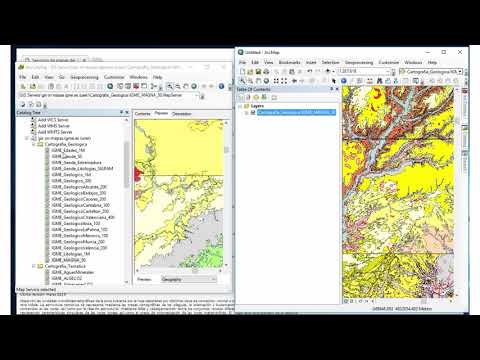The image size is (480, 360).
Task: Open the Go menu in ArcCatalog
Action: coord(62,77)
